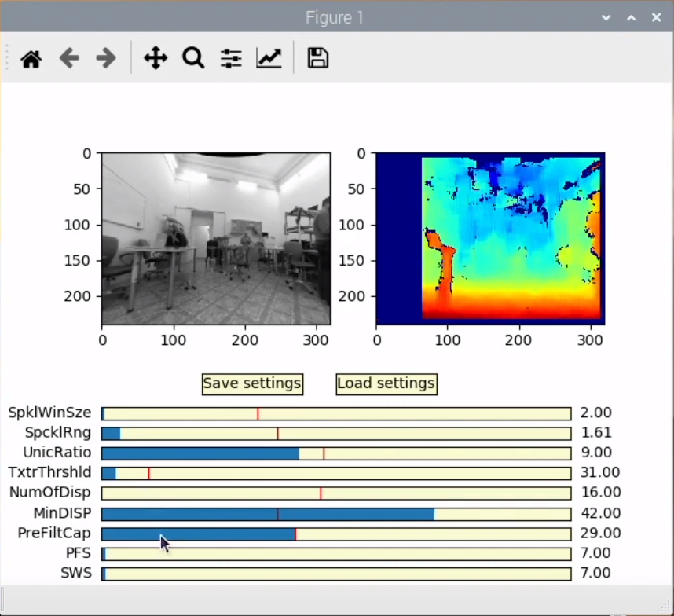Set the UnicRatio slider value
This screenshot has height=616, width=674.
(x=336, y=453)
